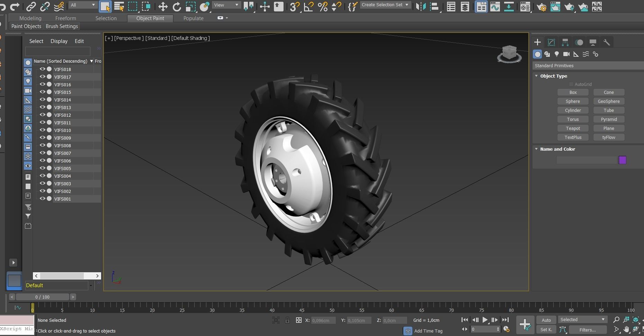Image resolution: width=644 pixels, height=336 pixels.
Task: Toggle the Angle Snap icon
Action: click(x=308, y=6)
